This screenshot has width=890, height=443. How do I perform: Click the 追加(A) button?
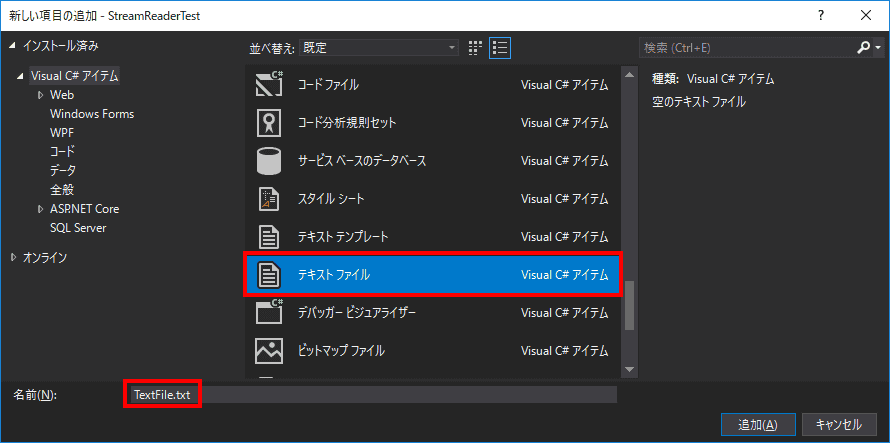[x=758, y=424]
